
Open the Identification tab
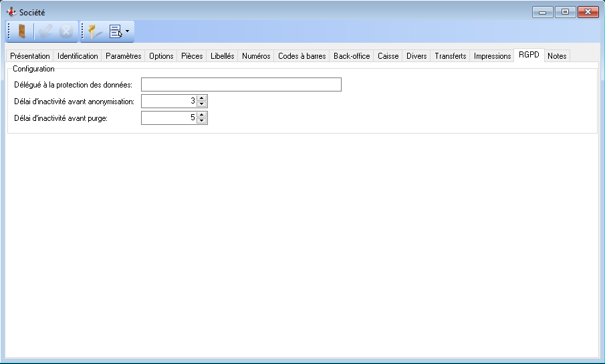[78, 56]
